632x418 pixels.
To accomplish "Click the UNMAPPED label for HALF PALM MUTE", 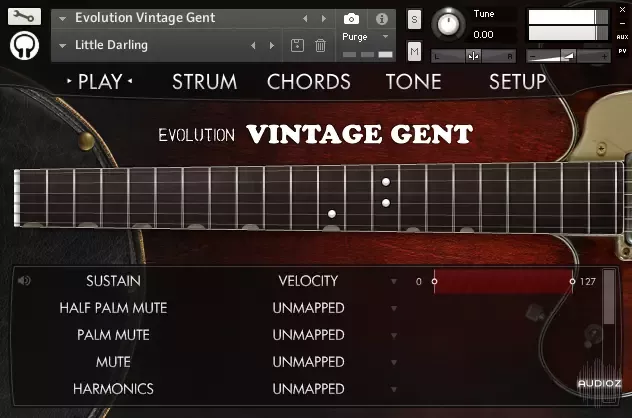I will (x=308, y=308).
